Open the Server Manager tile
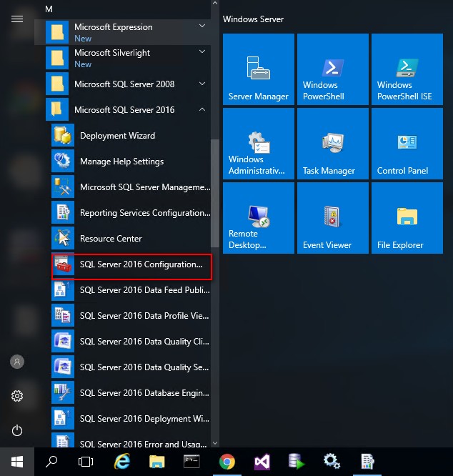 [259, 69]
